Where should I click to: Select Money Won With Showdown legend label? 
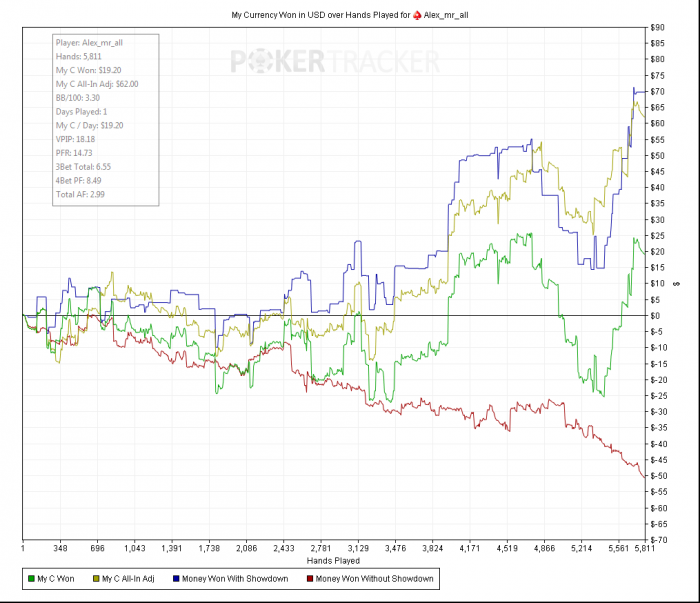[x=235, y=578]
